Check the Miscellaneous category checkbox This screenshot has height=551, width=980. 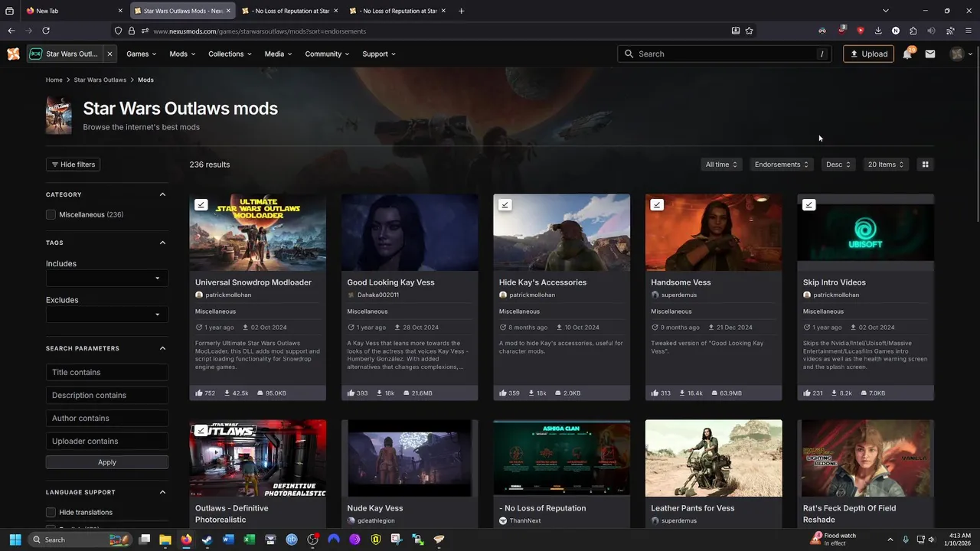(51, 214)
